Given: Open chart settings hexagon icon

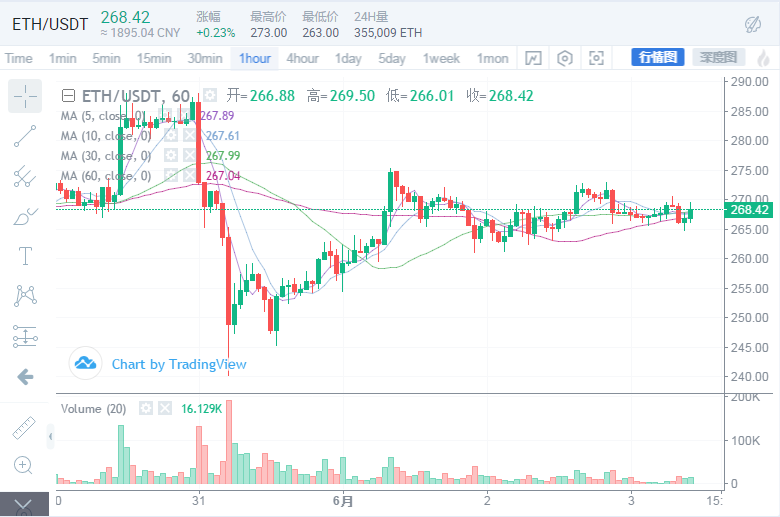Looking at the screenshot, I should pos(565,58).
